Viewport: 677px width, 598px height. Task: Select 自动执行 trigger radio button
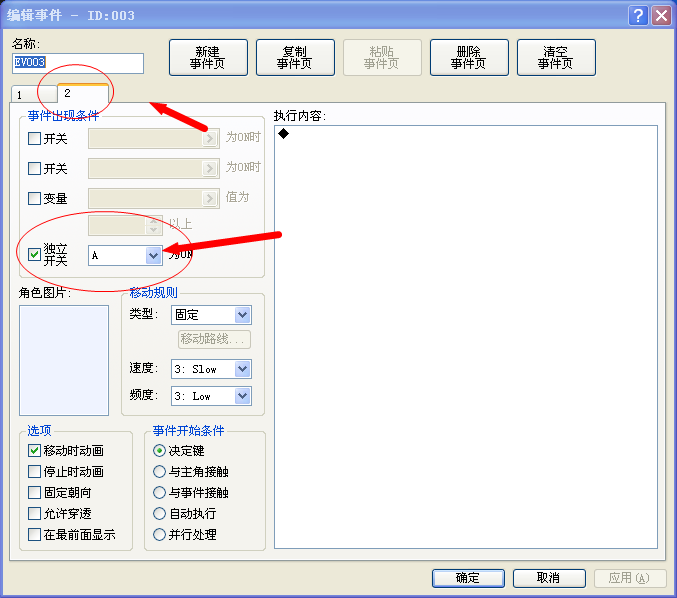159,513
